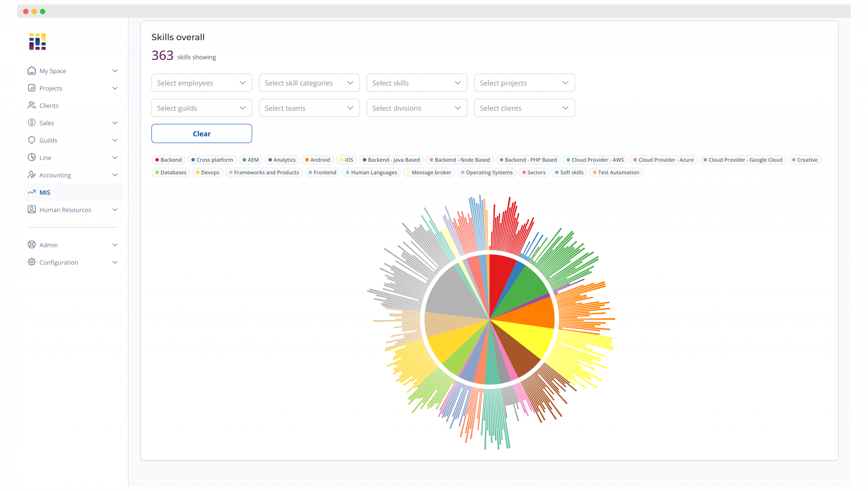868x491 pixels.
Task: Click the Configuration gear icon
Action: [x=32, y=262]
